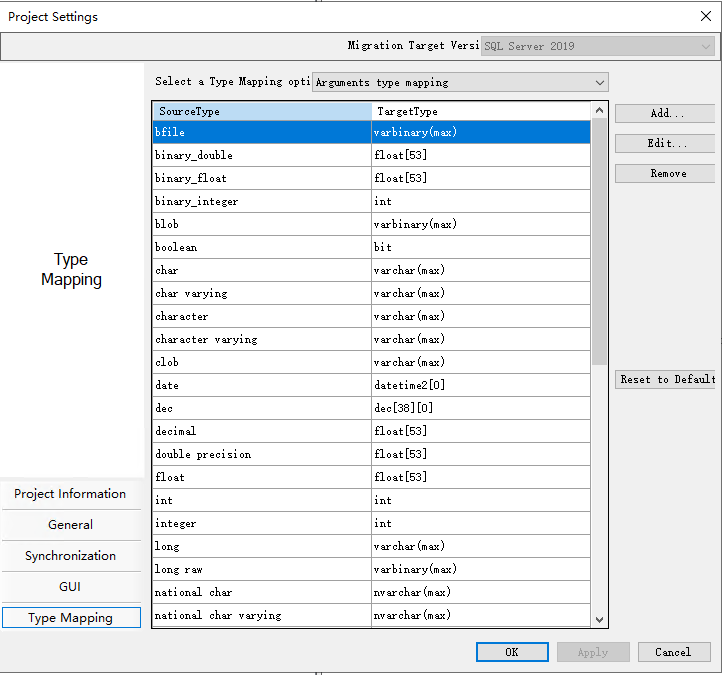722x675 pixels.
Task: Open the Project Information section
Action: coord(71,494)
